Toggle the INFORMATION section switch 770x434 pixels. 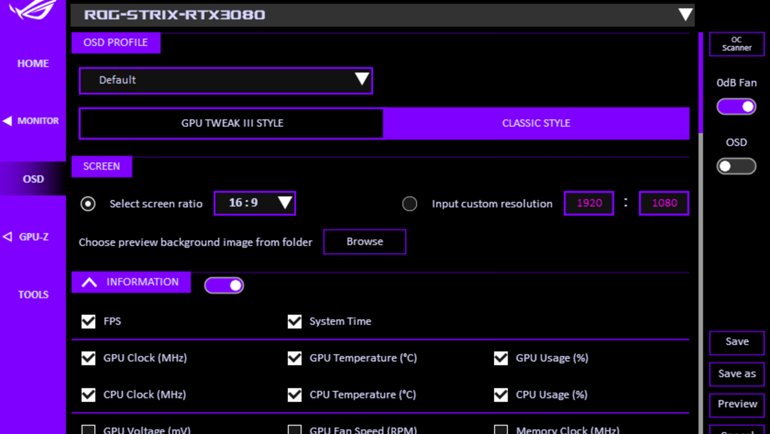tap(224, 285)
